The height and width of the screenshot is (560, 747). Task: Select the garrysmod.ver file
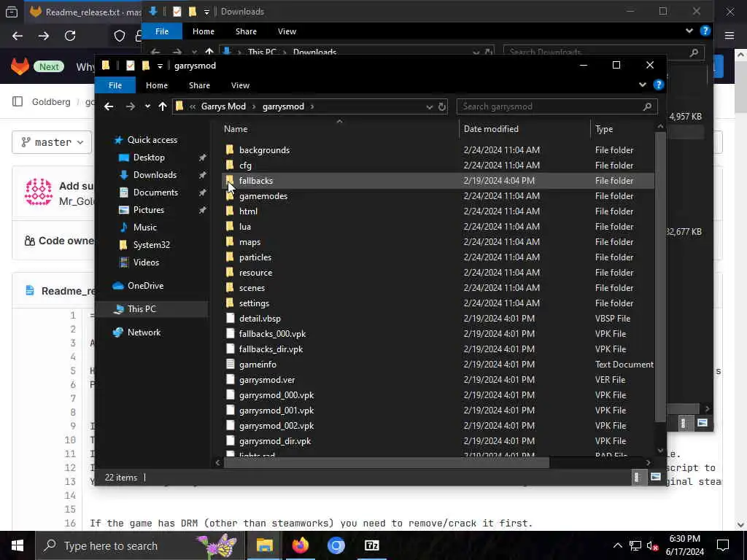point(267,380)
